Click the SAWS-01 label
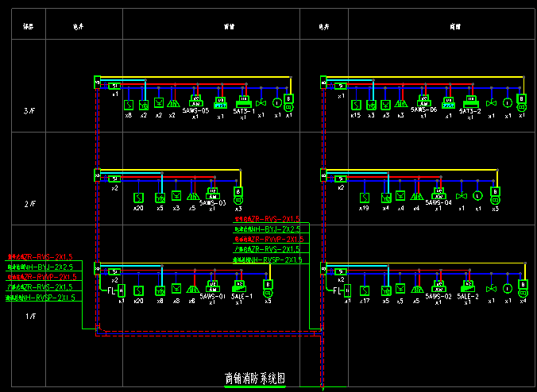This screenshot has width=537, height=392. click(x=213, y=296)
